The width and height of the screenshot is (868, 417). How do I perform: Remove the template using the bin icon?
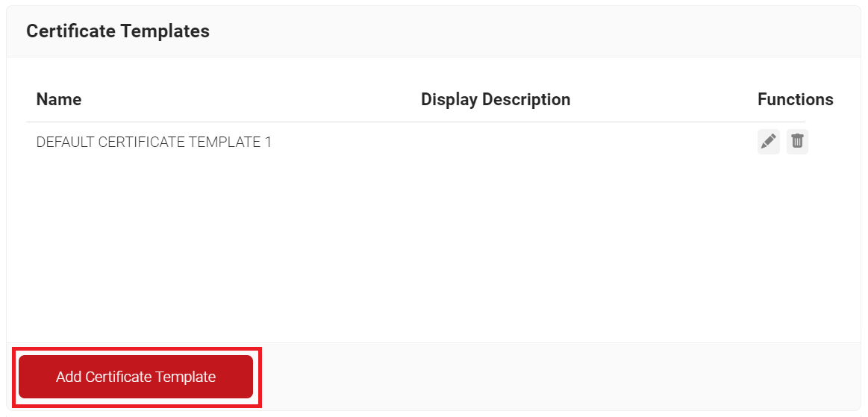pyautogui.click(x=797, y=141)
